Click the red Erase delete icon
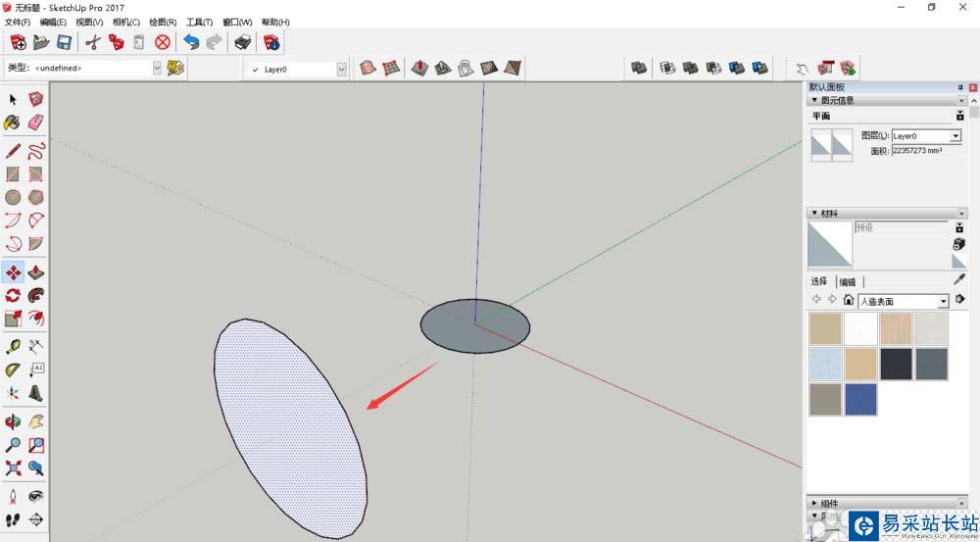This screenshot has height=542, width=980. (x=163, y=42)
